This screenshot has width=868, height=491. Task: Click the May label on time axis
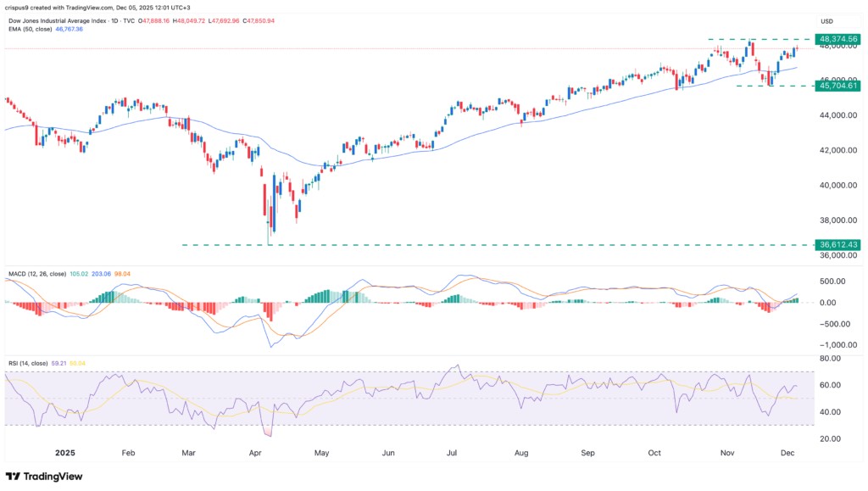(x=321, y=453)
